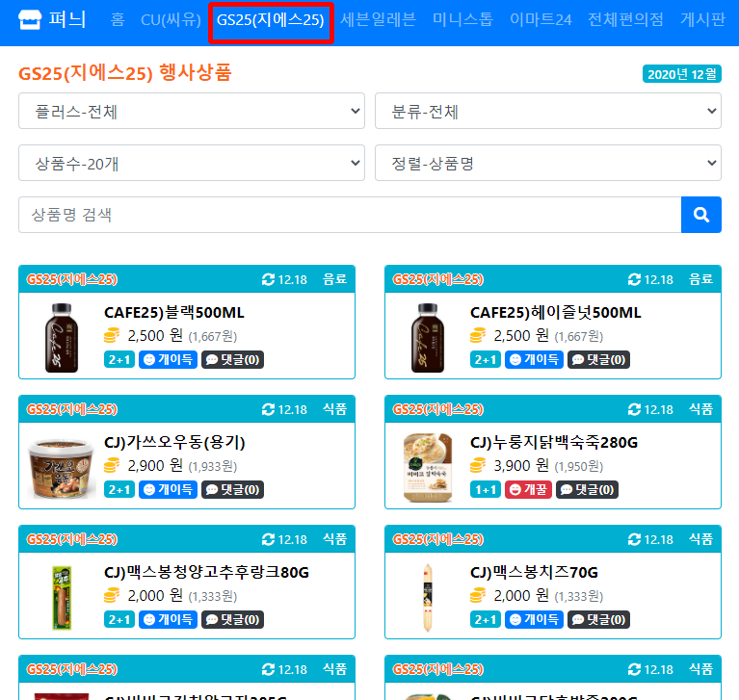Expand the 플러스-전체 dropdown
The height and width of the screenshot is (700, 739).
pos(192,111)
